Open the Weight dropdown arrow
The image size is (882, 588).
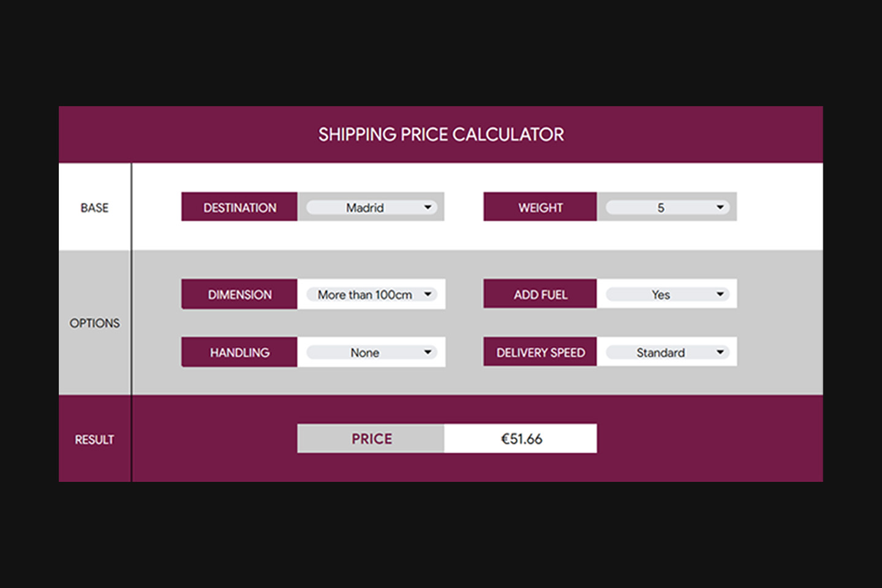(720, 208)
